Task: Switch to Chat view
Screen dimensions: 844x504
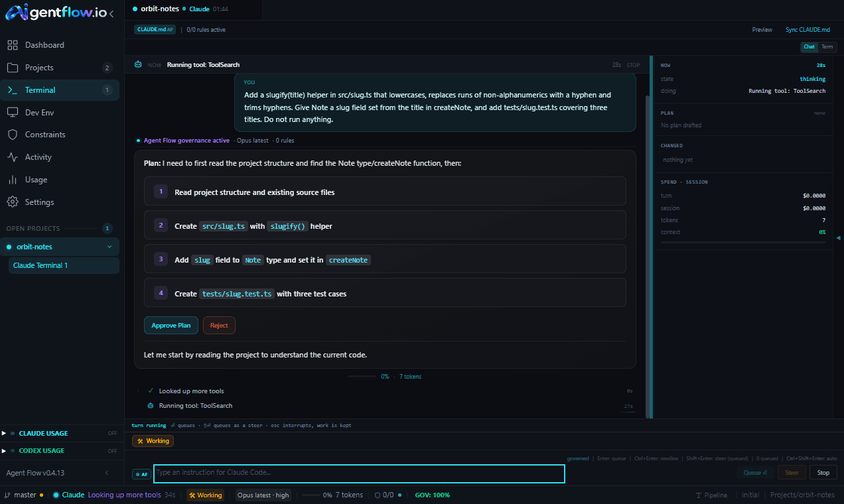Action: (809, 47)
